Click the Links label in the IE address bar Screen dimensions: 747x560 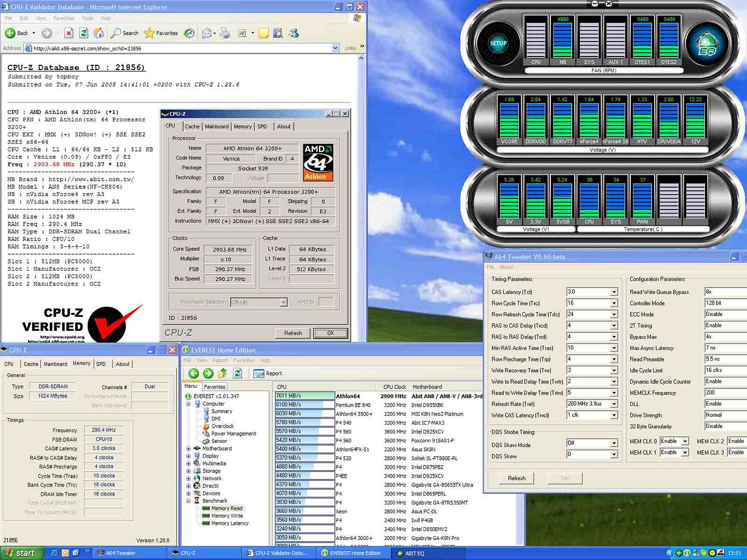point(350,48)
